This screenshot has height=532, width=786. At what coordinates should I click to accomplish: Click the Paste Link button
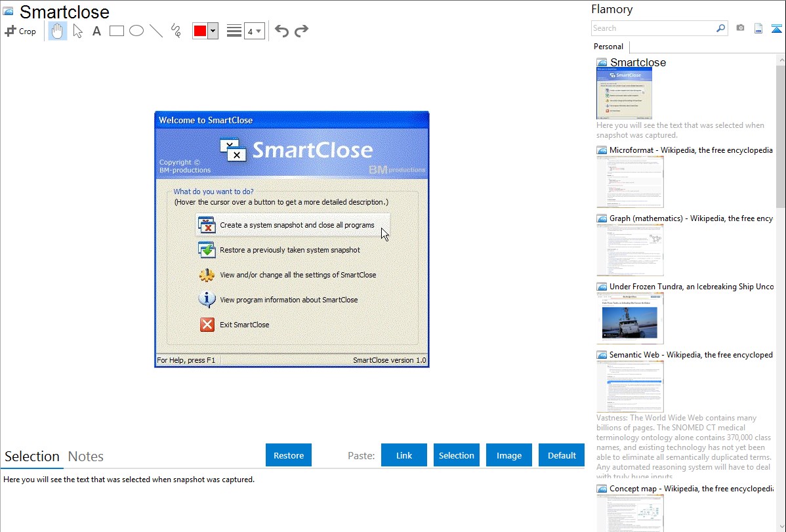pos(404,455)
